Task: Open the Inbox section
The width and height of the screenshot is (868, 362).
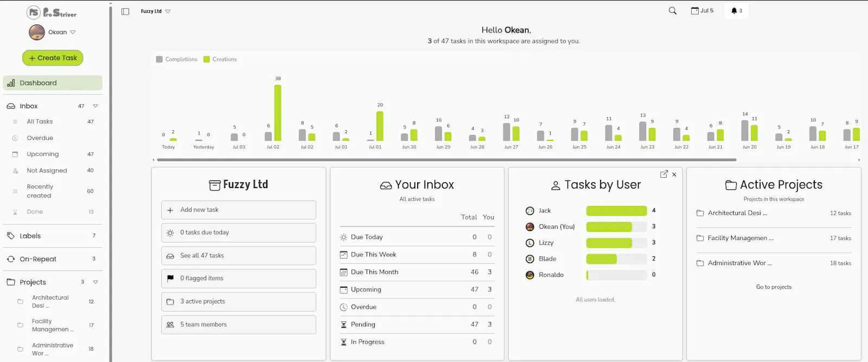Action: pos(29,106)
